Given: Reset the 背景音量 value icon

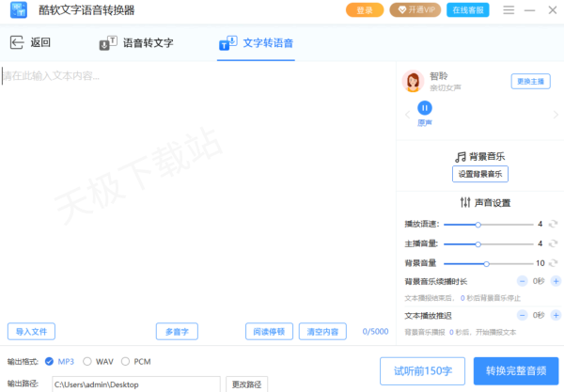Looking at the screenshot, I should pyautogui.click(x=553, y=263).
